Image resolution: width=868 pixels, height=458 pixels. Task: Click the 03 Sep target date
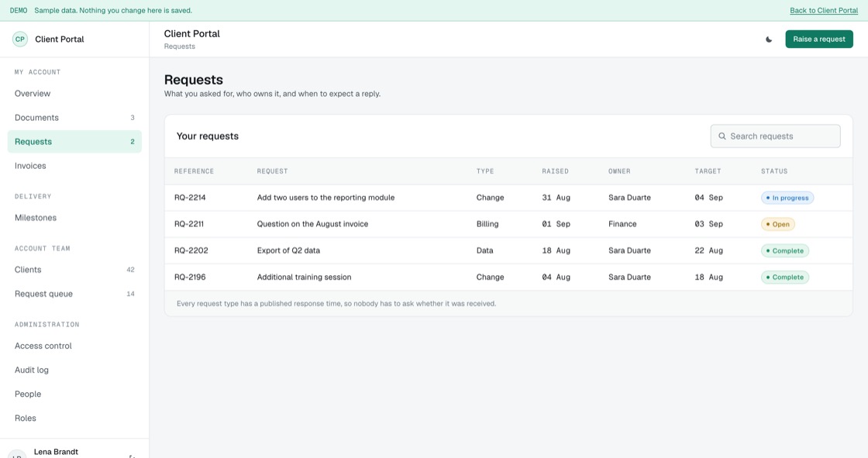pyautogui.click(x=708, y=224)
